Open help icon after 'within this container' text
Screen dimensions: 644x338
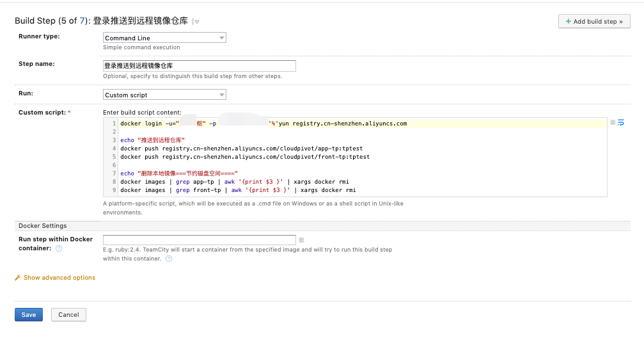(x=169, y=259)
